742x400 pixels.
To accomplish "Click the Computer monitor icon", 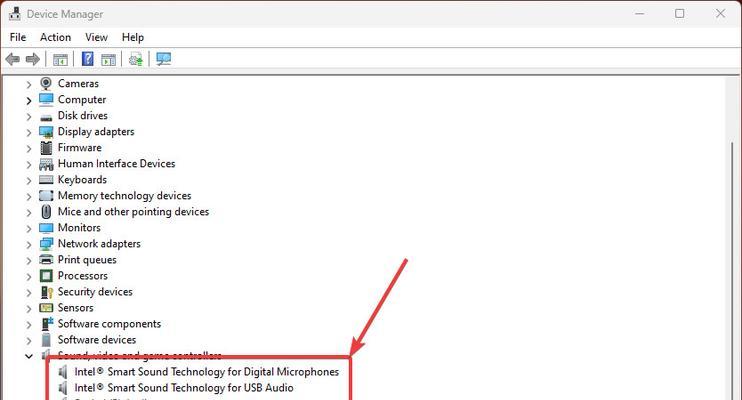I will [x=46, y=99].
